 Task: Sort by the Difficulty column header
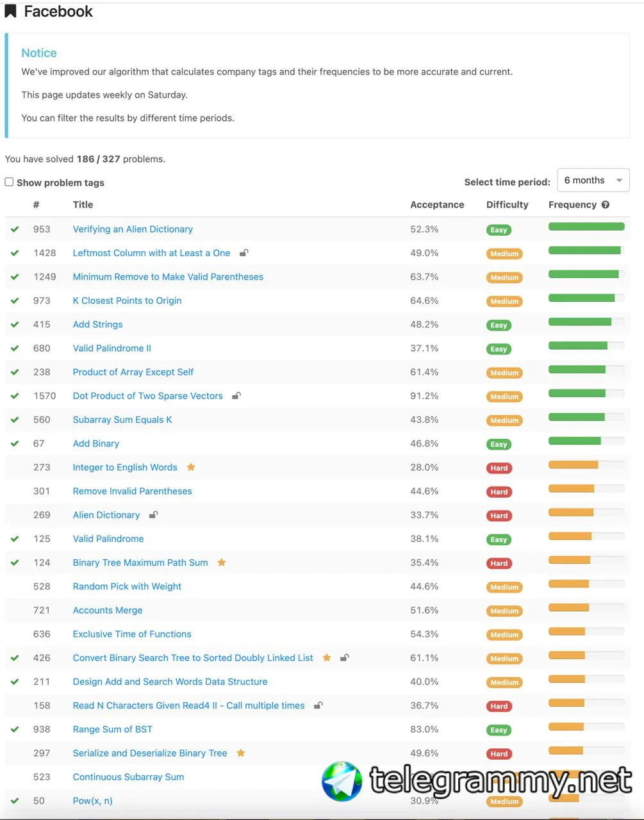click(508, 205)
